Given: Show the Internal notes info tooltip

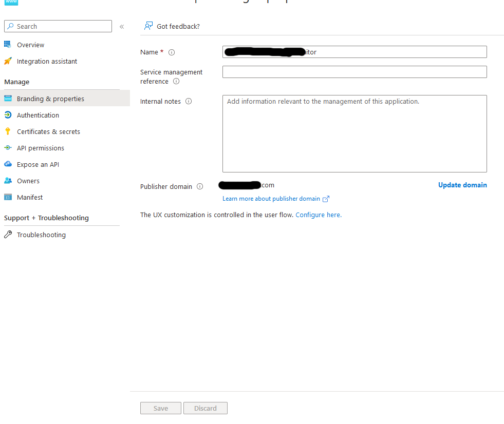Looking at the screenshot, I should [189, 101].
